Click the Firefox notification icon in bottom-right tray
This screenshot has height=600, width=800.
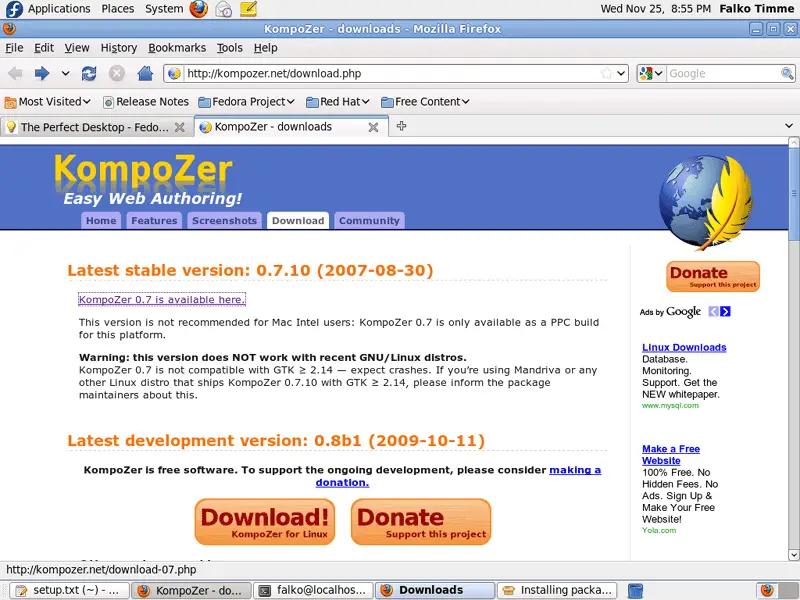(767, 590)
